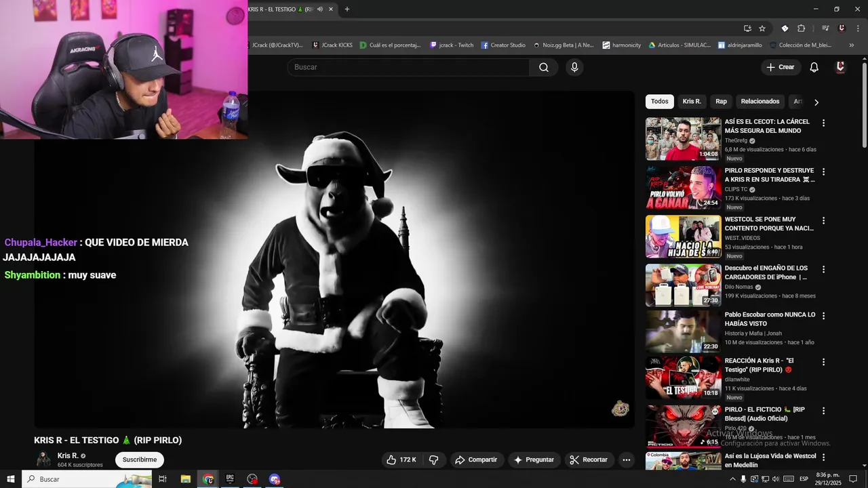Image resolution: width=868 pixels, height=488 pixels.
Task: Open options for Descubro el ENGAÑO video
Action: click(824, 269)
